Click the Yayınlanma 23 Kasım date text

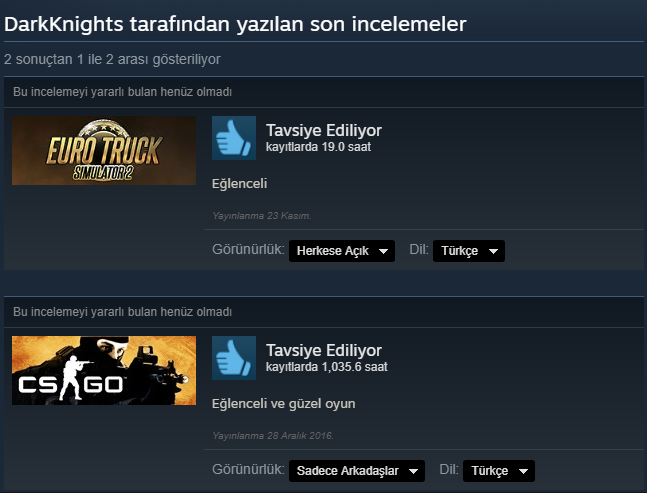click(x=262, y=216)
